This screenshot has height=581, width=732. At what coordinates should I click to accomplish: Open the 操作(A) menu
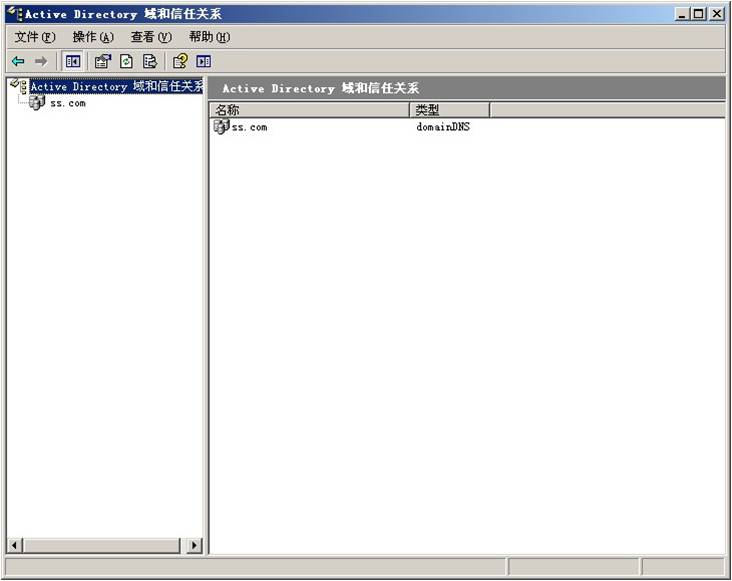pos(93,37)
